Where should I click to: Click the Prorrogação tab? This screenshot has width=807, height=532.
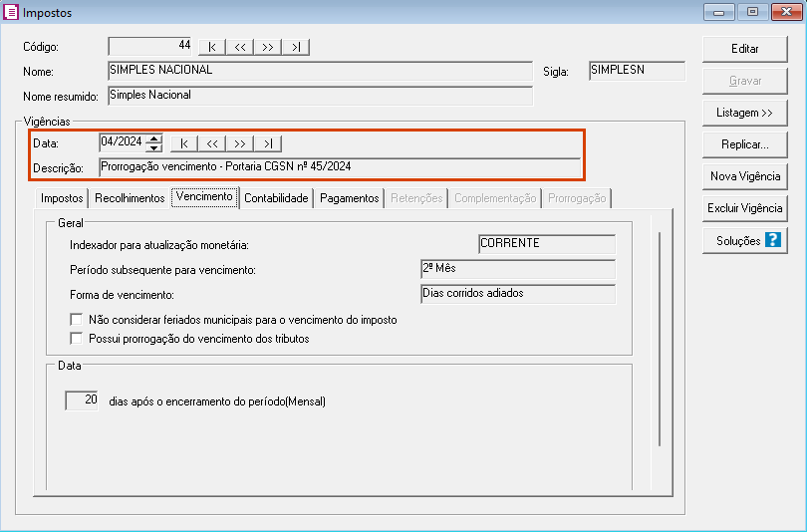click(x=577, y=198)
